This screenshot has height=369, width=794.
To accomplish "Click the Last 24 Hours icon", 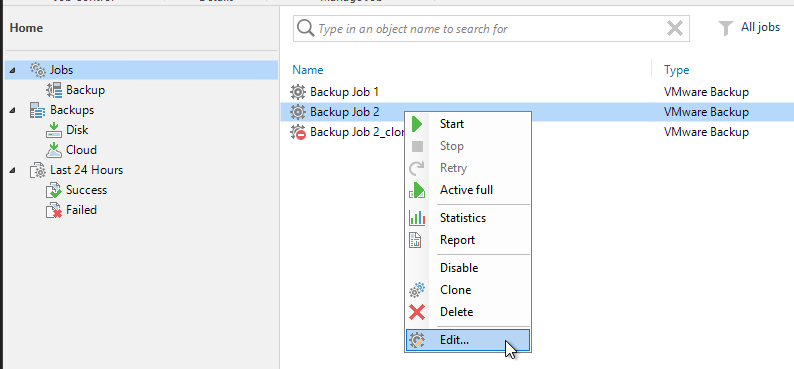I will coord(38,170).
